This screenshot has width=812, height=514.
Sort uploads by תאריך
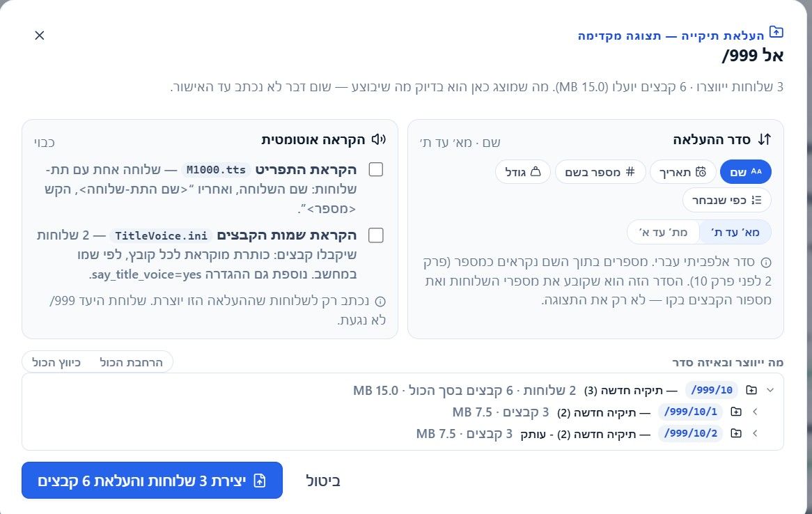682,172
